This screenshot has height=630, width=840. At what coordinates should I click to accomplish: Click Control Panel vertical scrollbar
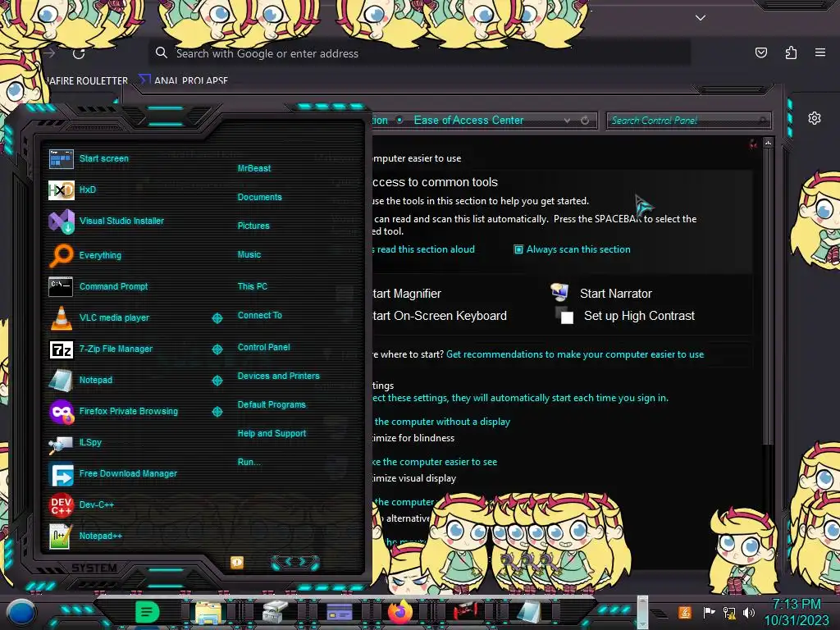pos(768,294)
